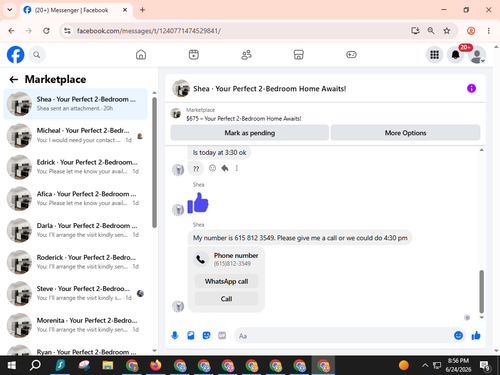Open Windows taskbar search
The height and width of the screenshot is (375, 500).
(x=35, y=365)
